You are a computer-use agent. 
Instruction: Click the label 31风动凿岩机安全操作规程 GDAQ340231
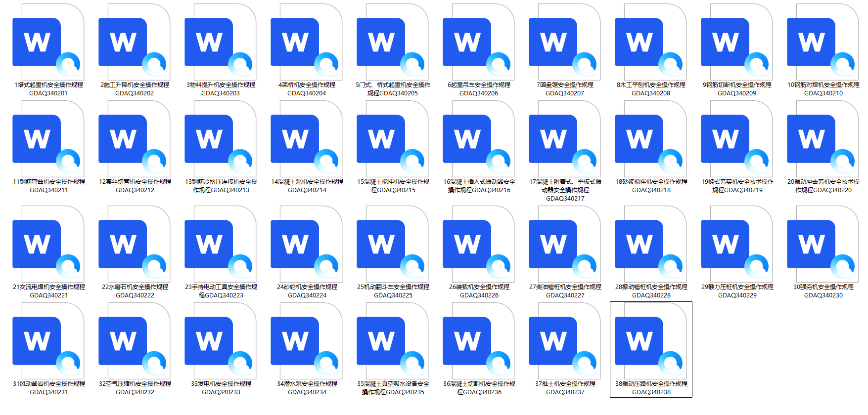click(49, 388)
